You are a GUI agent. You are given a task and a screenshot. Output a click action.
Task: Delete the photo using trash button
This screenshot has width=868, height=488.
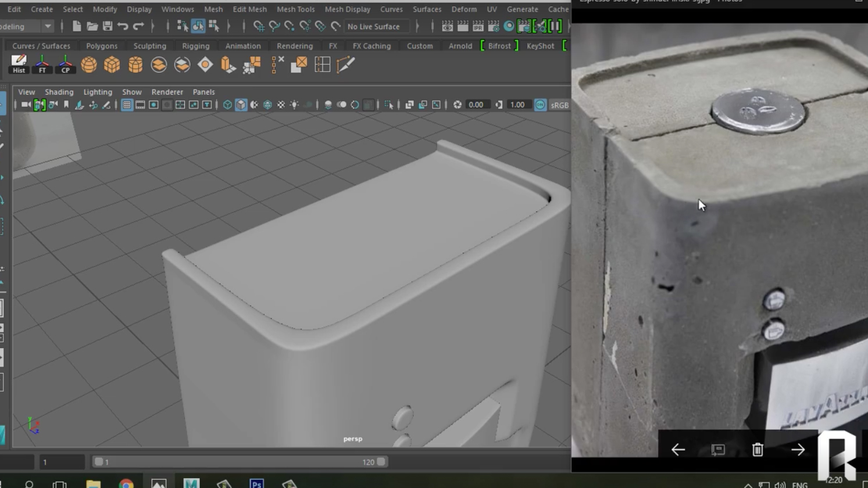click(x=758, y=450)
